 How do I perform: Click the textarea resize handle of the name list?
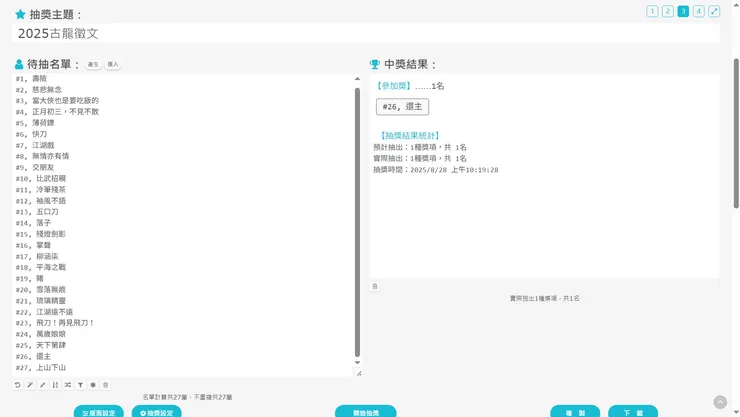pyautogui.click(x=359, y=373)
